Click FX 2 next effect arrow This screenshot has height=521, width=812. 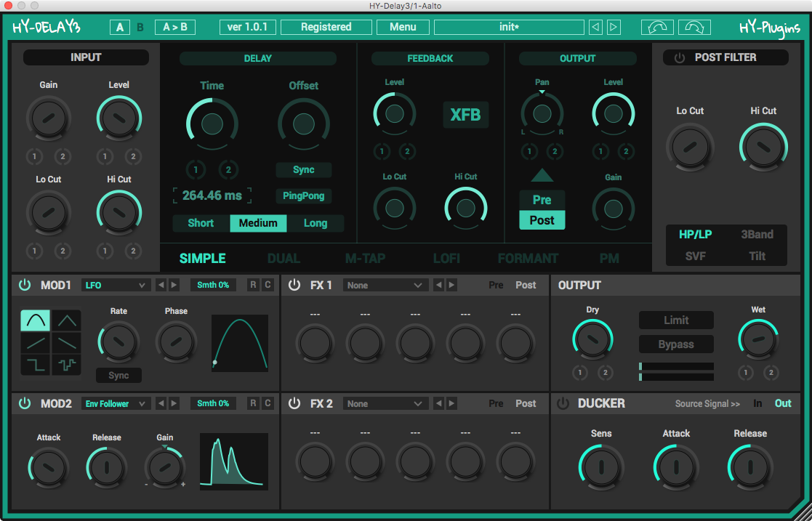tap(451, 403)
